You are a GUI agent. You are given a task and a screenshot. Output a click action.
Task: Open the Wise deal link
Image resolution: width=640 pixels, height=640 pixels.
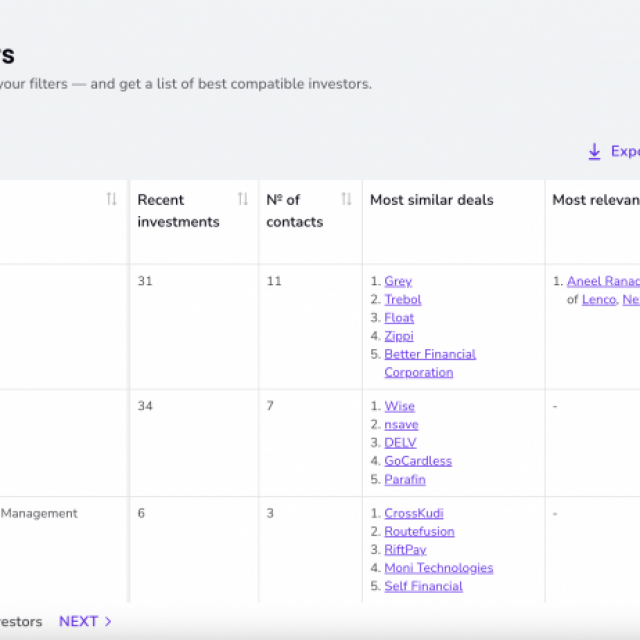(x=400, y=406)
